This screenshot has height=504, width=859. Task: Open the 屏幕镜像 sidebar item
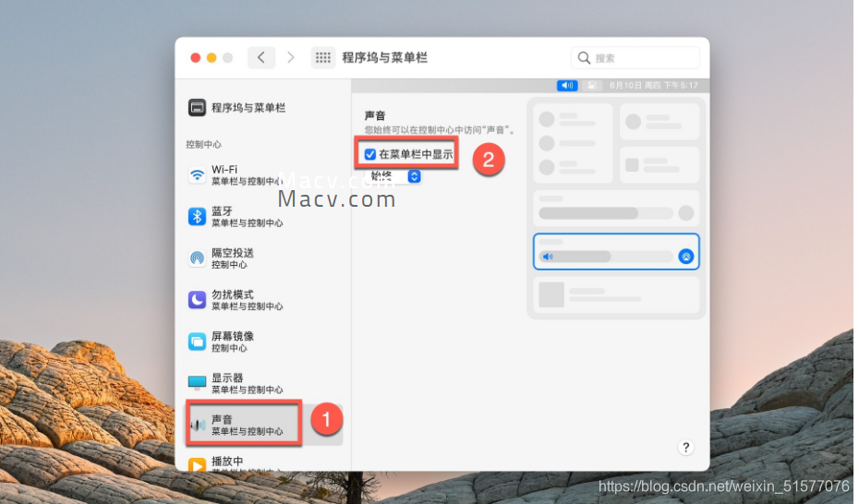[x=264, y=342]
